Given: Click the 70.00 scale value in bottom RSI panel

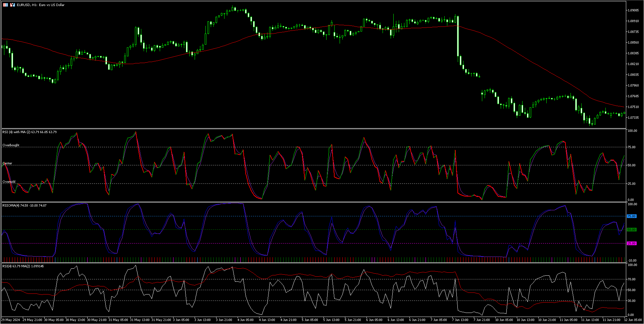Looking at the screenshot, I should tap(632, 279).
